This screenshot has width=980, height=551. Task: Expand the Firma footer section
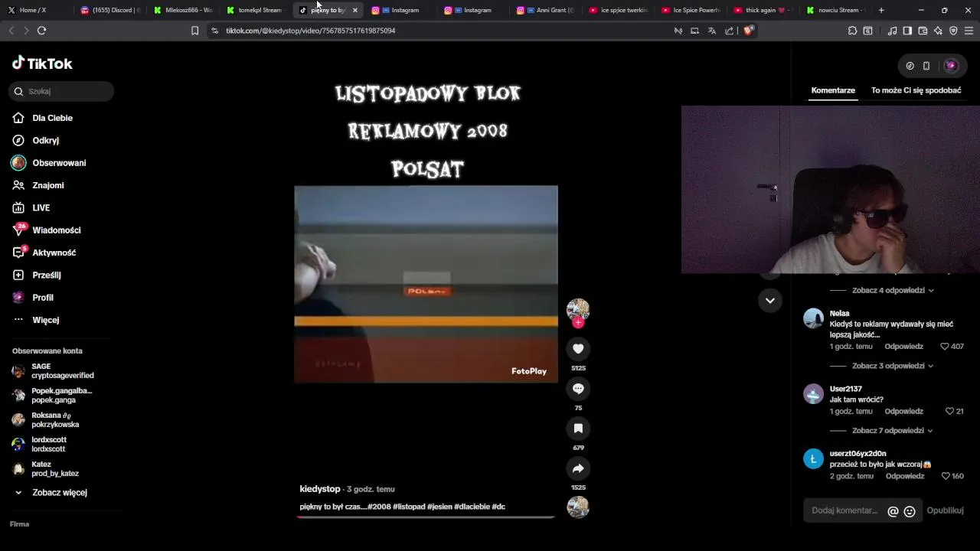pos(19,524)
